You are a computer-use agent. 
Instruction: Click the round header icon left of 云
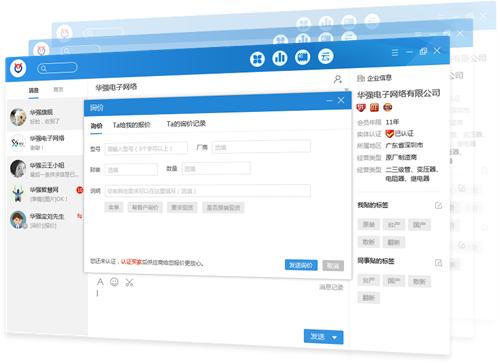click(x=303, y=57)
